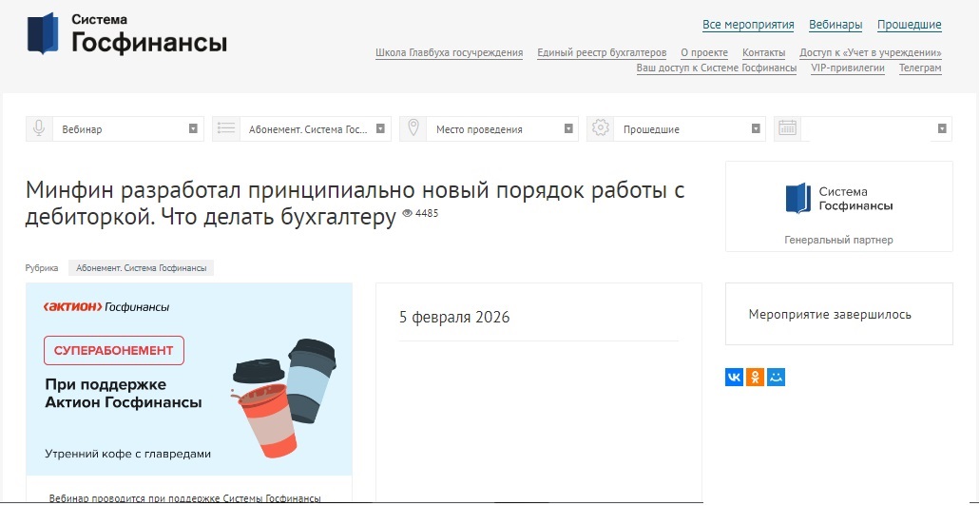The image size is (980, 506).
Task: Click the location pin filter icon
Action: pos(413,129)
